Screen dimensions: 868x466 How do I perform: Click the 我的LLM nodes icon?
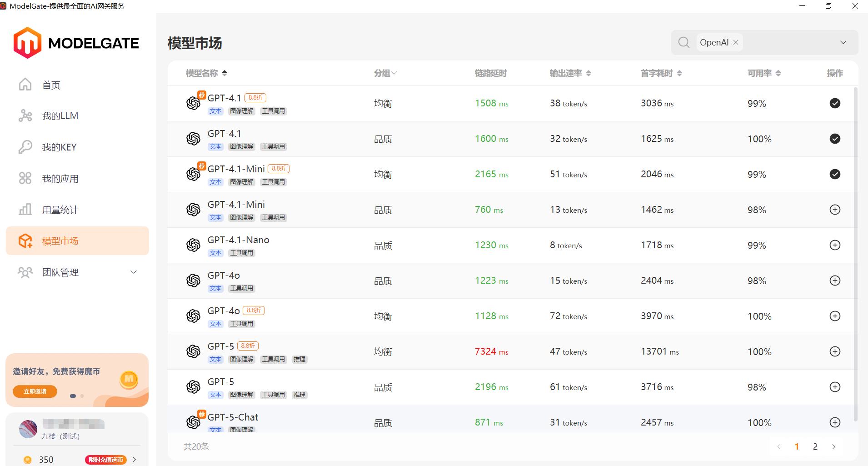[25, 116]
